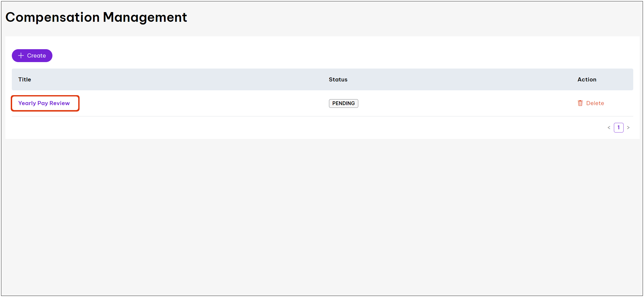644x297 pixels.
Task: Click the purple Yearly Pay Review title
Action: pyautogui.click(x=44, y=103)
